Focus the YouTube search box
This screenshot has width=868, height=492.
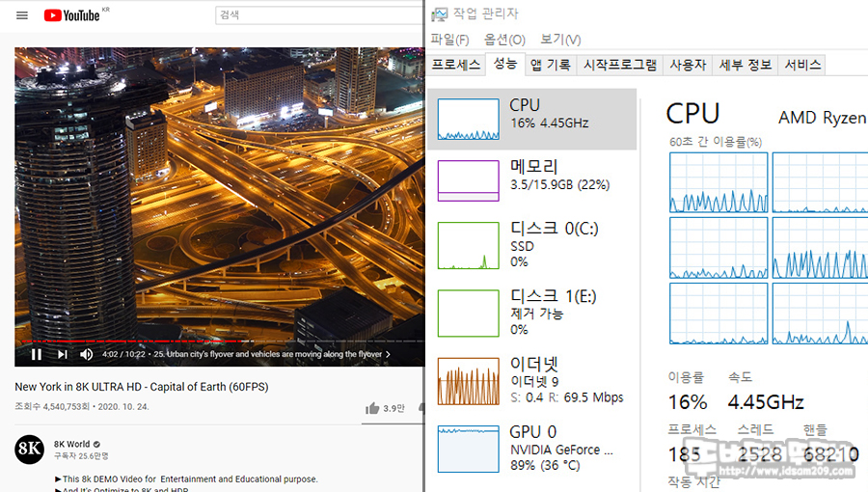(x=319, y=14)
